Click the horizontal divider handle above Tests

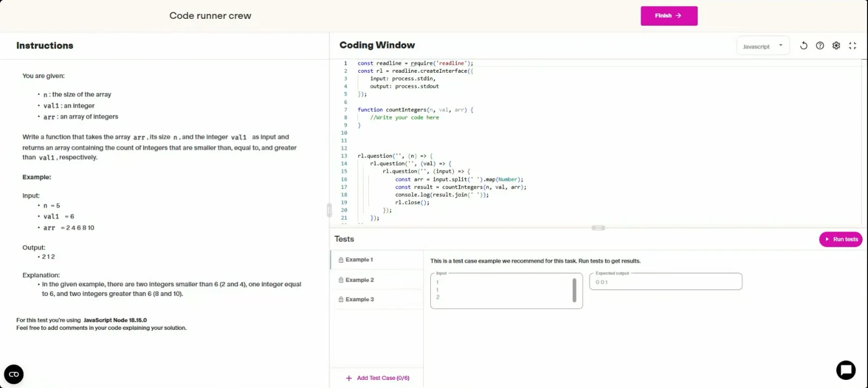pos(598,228)
